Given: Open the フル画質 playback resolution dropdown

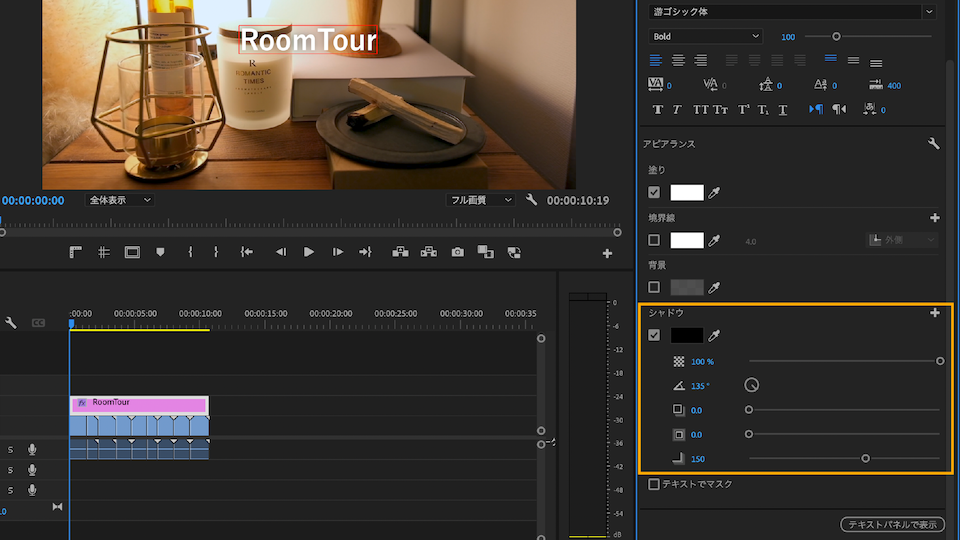Looking at the screenshot, I should pos(481,200).
